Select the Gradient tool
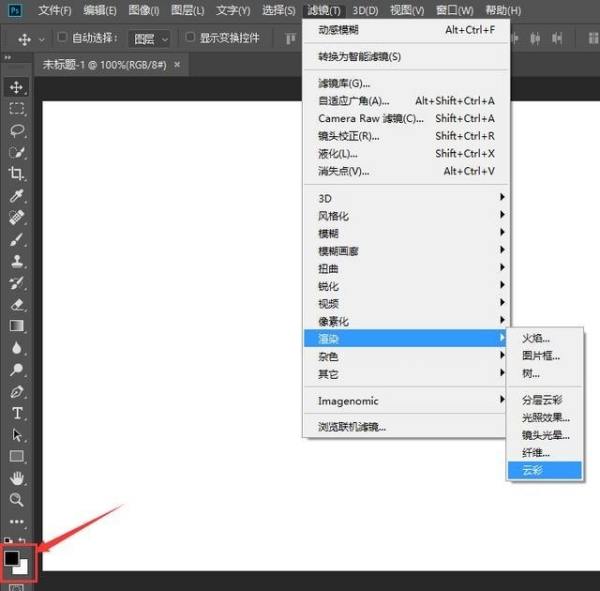The height and width of the screenshot is (591, 600). (16, 326)
